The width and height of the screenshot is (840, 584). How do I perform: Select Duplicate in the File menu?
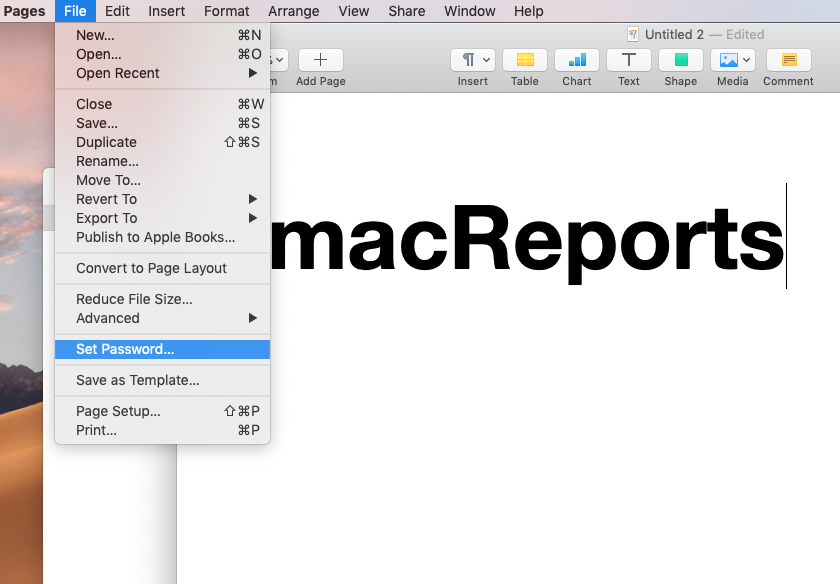[162, 142]
